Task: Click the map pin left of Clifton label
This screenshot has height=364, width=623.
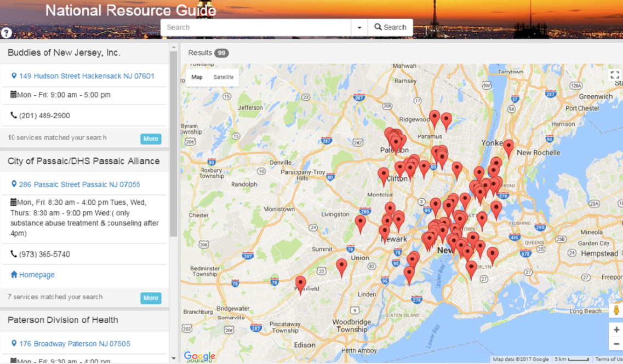Action: (x=383, y=177)
